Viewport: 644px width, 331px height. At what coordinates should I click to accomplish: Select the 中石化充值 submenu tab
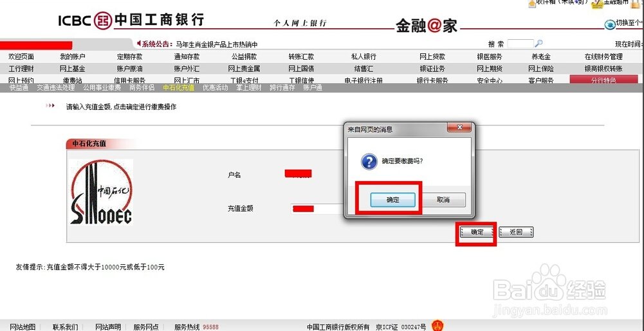(x=178, y=87)
